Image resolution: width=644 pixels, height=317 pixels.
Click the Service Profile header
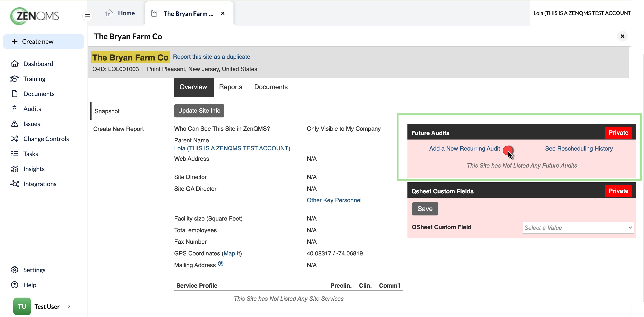click(x=197, y=285)
